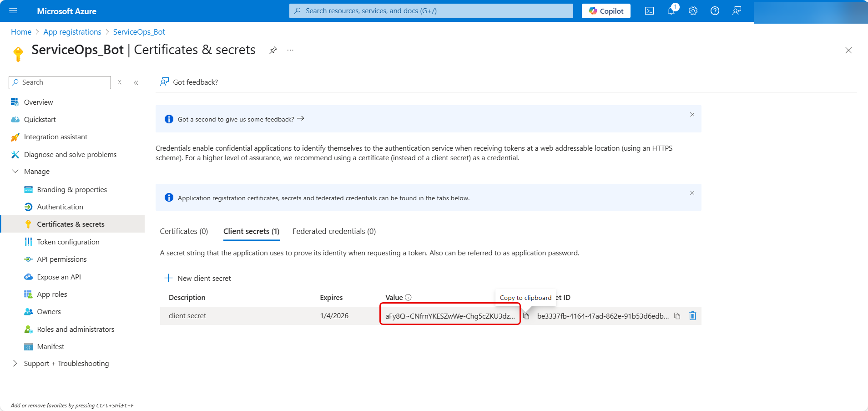The height and width of the screenshot is (411, 868).
Task: Open the help question mark icon
Action: tap(715, 11)
